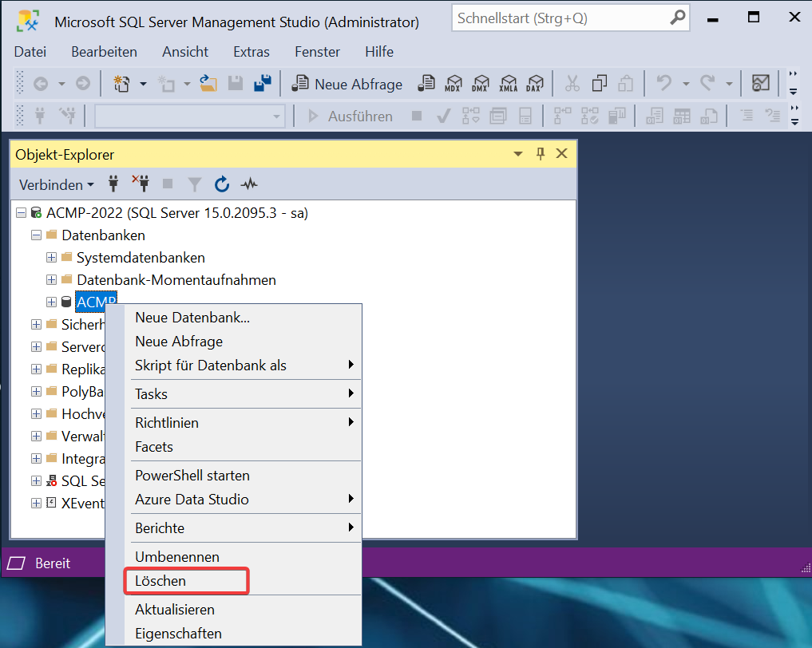Click the redo arrow icon
Screen dimensions: 812x648
707,83
